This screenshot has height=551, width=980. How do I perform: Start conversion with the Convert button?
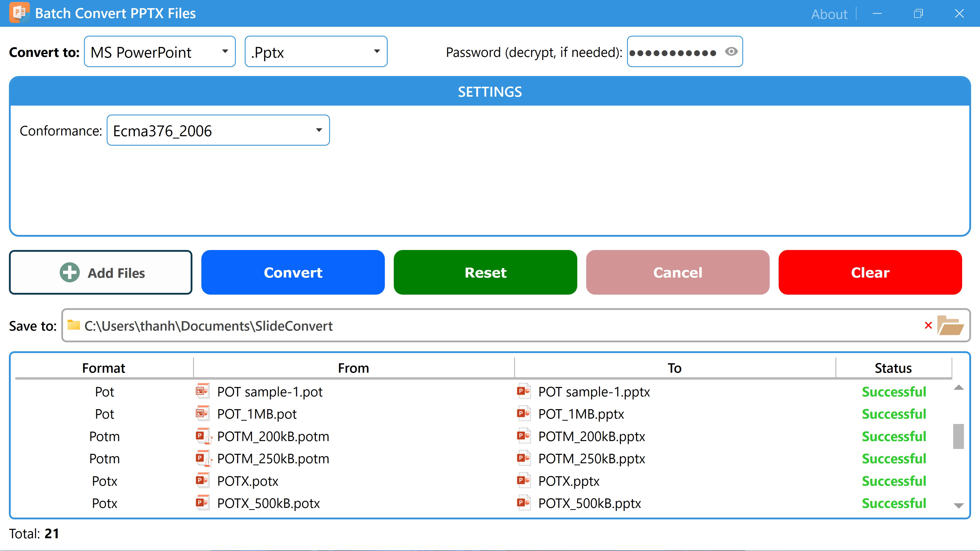pyautogui.click(x=293, y=272)
